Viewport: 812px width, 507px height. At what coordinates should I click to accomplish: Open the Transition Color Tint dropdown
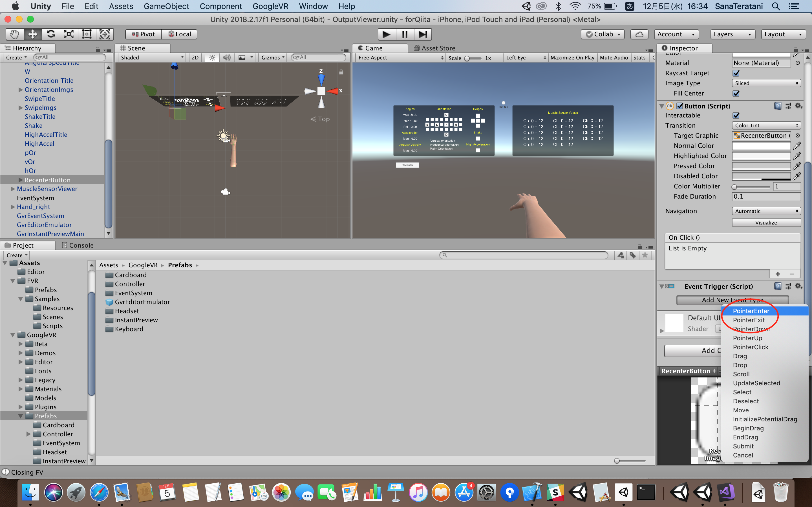point(766,125)
